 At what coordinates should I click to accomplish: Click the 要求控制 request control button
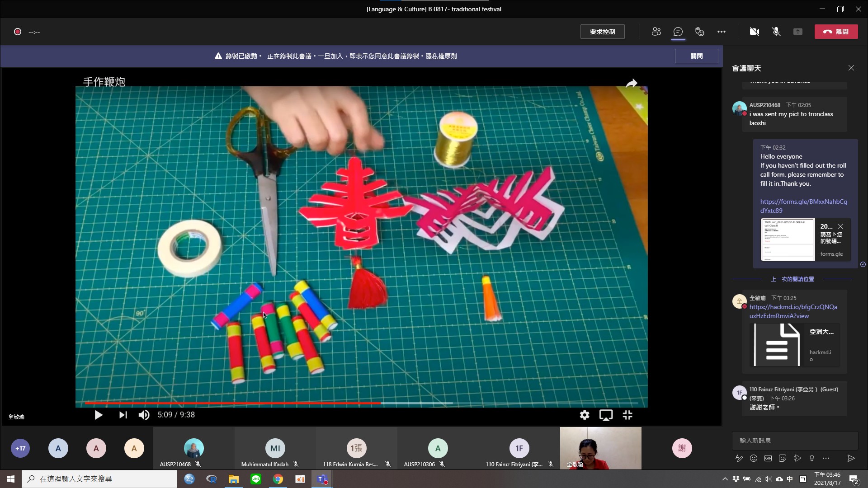click(x=602, y=32)
